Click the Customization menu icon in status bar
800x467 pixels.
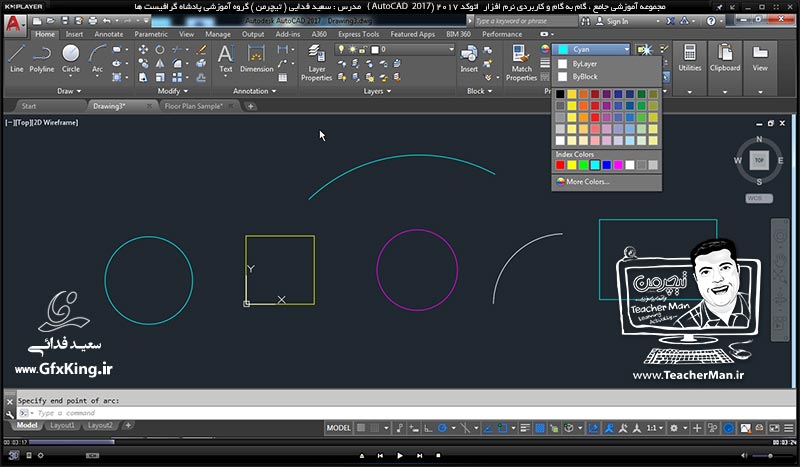788,428
